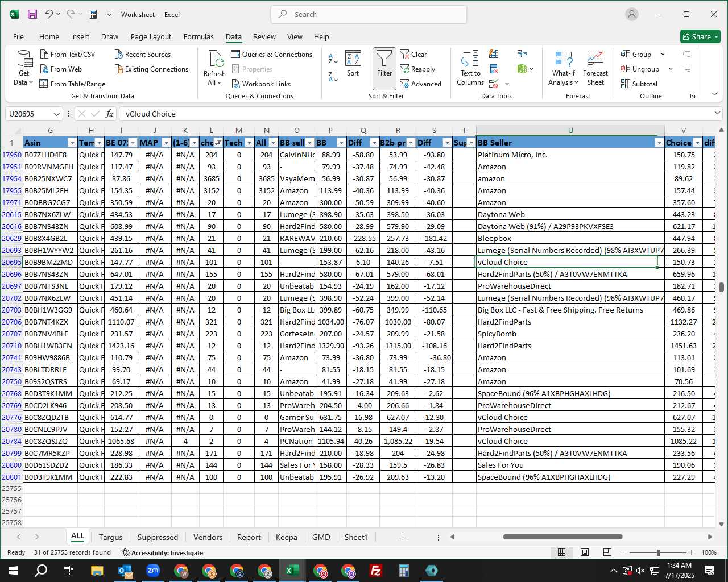Image resolution: width=728 pixels, height=582 pixels.
Task: Open the Data Model manage icon
Action: (x=522, y=69)
